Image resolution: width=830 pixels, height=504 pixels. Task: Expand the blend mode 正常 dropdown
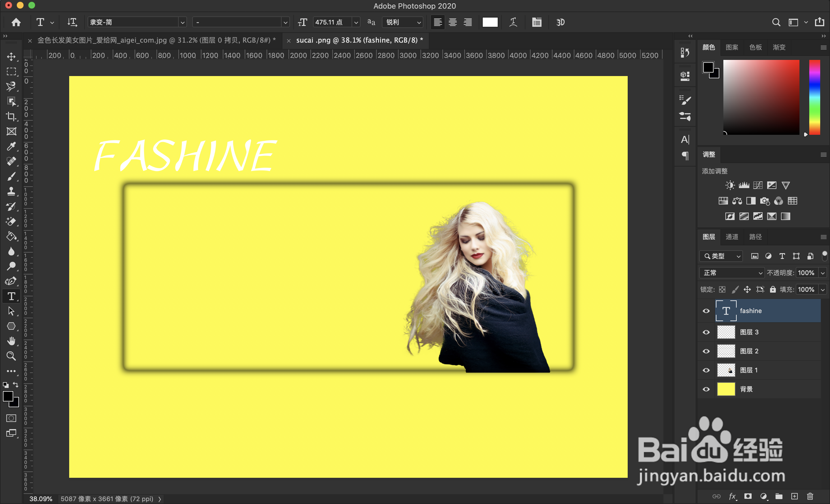[x=732, y=273]
